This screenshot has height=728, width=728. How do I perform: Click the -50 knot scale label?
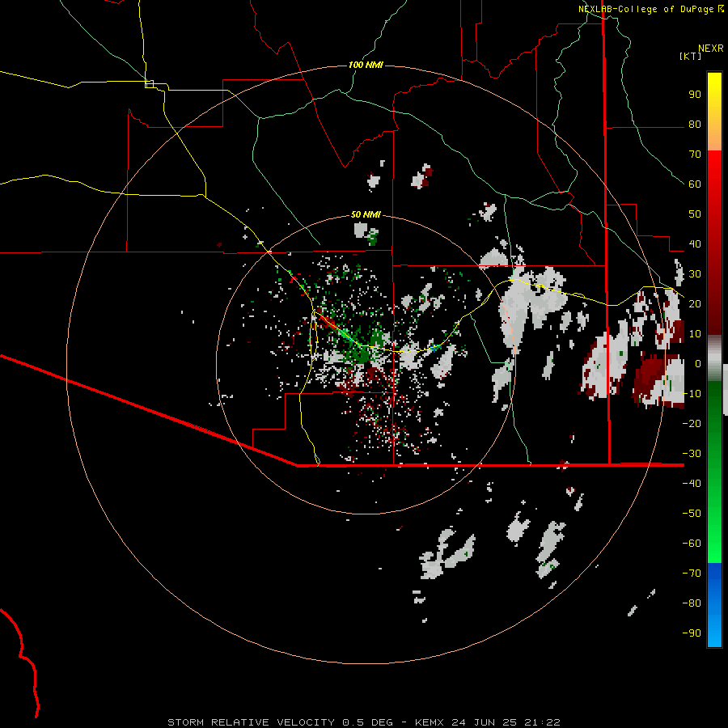click(692, 514)
